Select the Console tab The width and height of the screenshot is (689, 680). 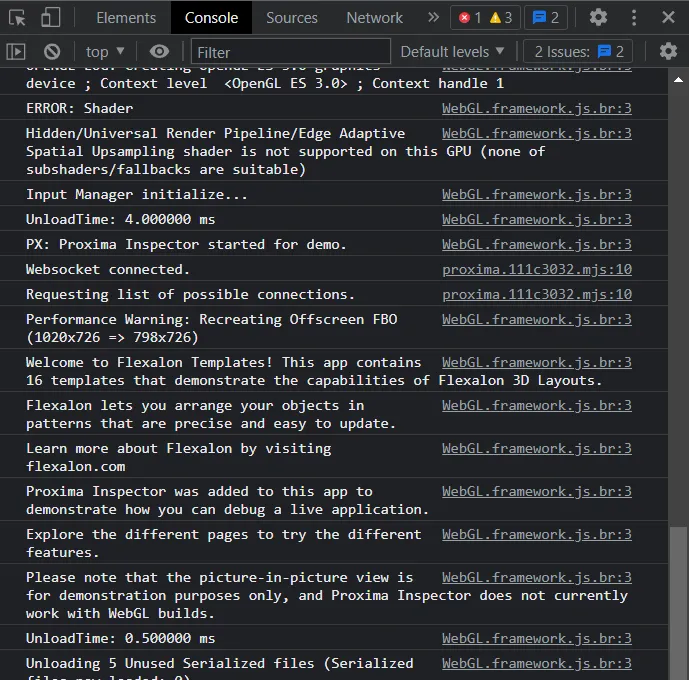tap(211, 18)
